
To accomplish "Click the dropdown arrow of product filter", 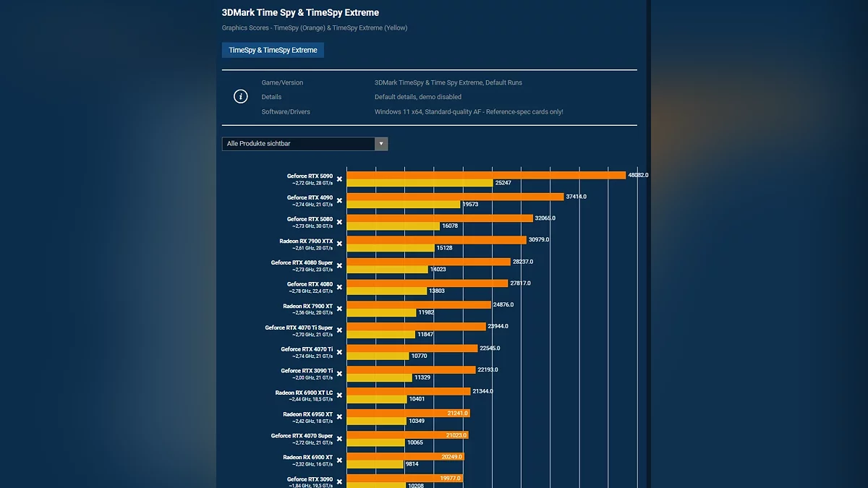I will (381, 144).
